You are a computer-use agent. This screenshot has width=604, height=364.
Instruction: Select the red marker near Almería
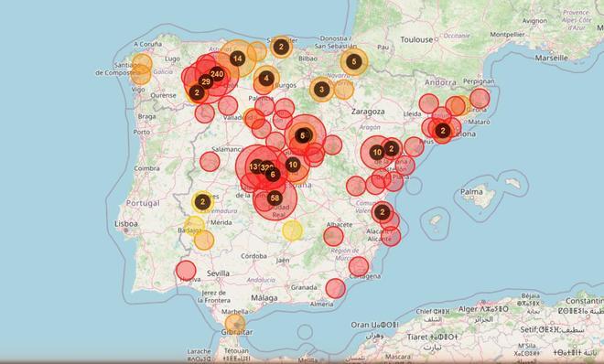coord(335,288)
